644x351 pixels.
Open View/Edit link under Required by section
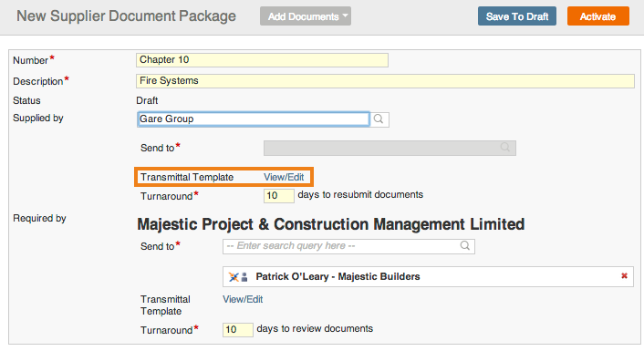(x=243, y=299)
